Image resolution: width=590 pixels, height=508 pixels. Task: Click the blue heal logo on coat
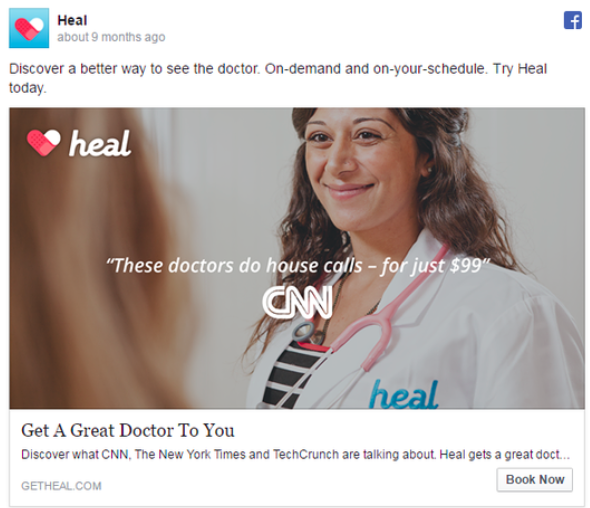click(x=403, y=394)
